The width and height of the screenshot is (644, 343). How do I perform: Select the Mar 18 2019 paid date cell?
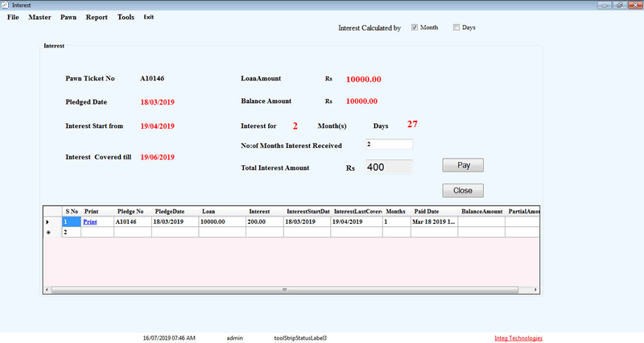pos(434,221)
